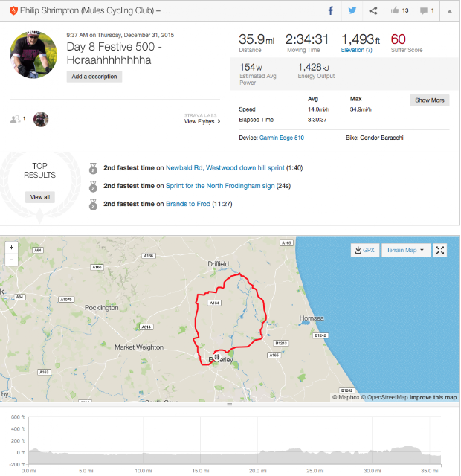This screenshot has width=461, height=476.
Task: Share the ride on Twitter
Action: 352,11
